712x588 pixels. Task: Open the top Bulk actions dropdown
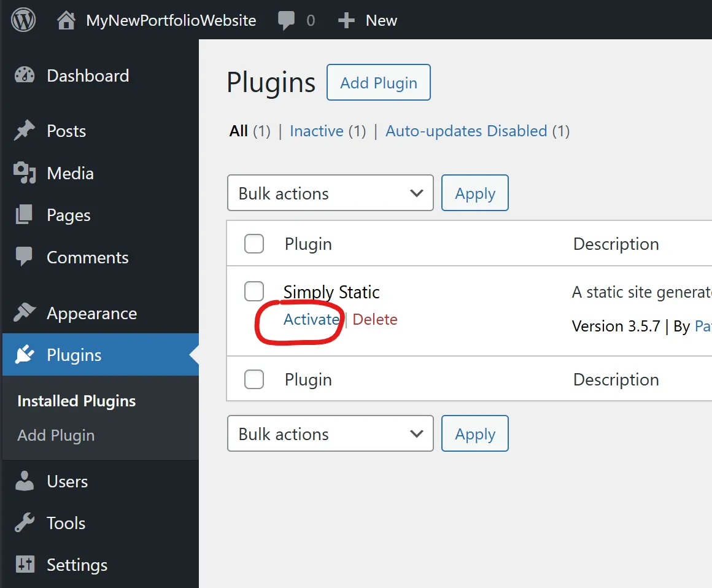[330, 193]
